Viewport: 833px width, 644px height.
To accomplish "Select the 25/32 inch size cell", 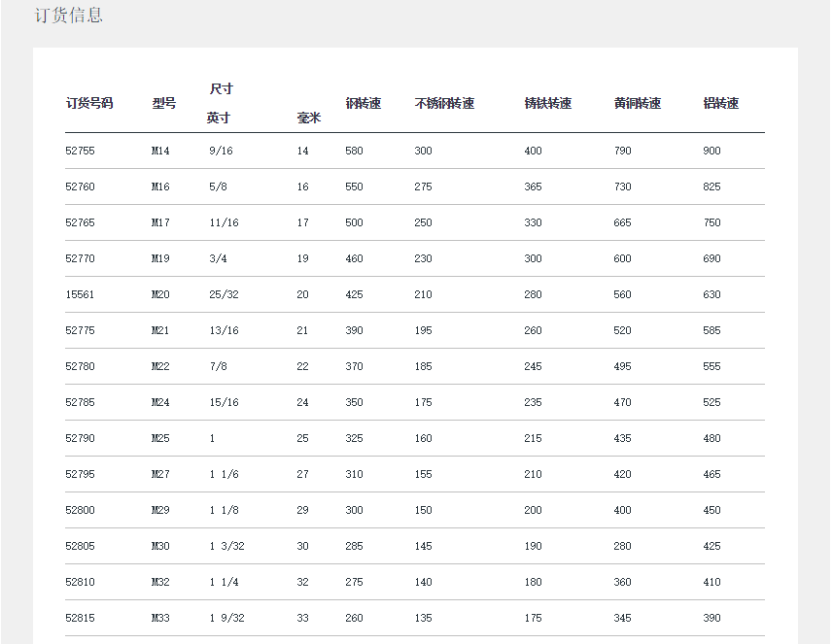I will coord(224,294).
